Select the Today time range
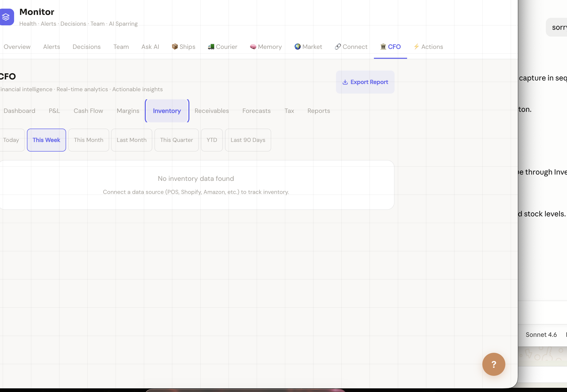567x392 pixels. 11,140
